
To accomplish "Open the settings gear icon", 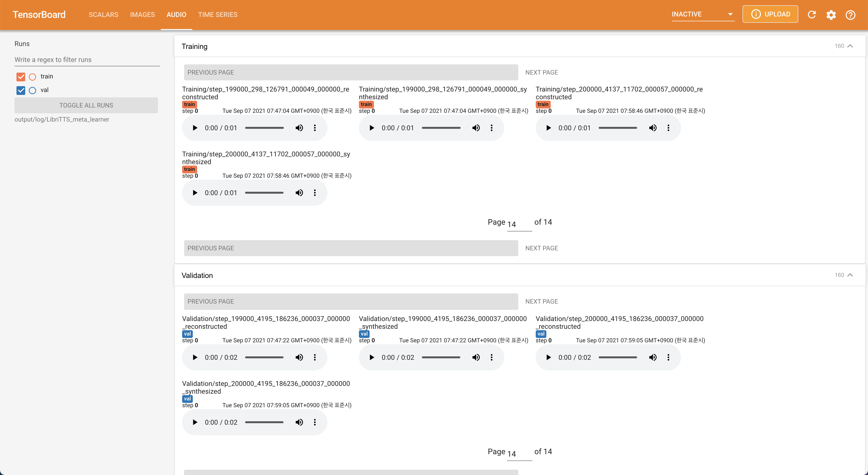I will click(x=831, y=15).
